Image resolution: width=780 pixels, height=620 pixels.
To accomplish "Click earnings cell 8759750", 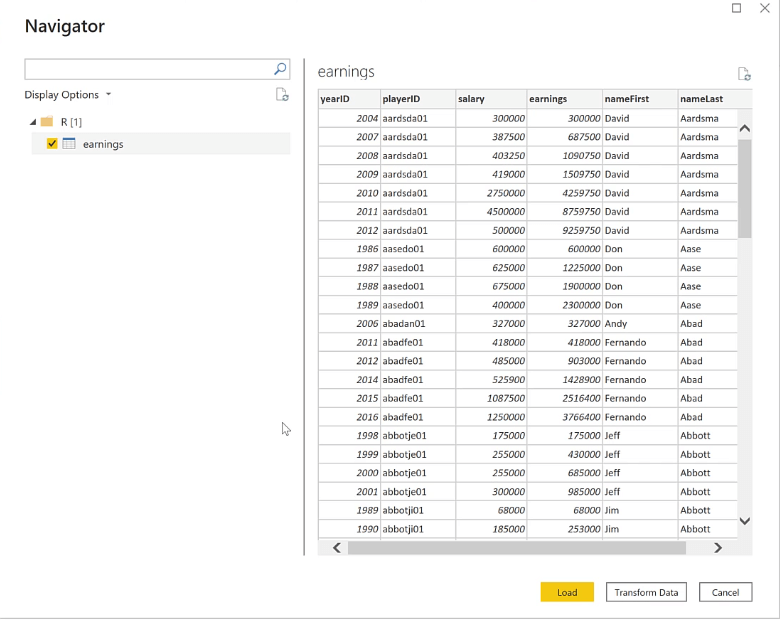I will tap(565, 211).
